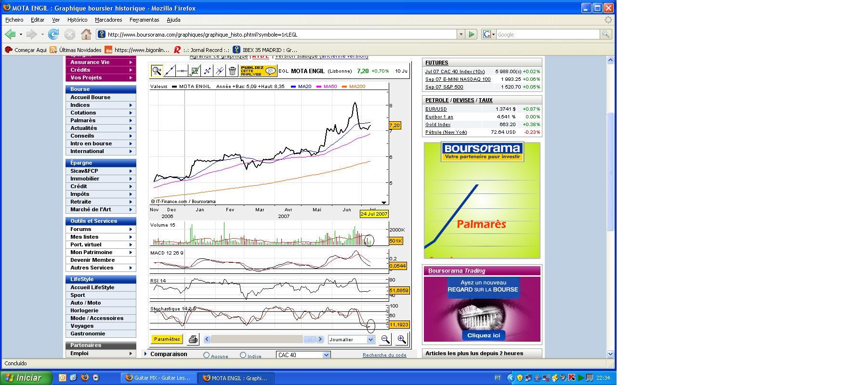
Task: Click the Boursorama Palmarès advertisement
Action: tap(482, 200)
